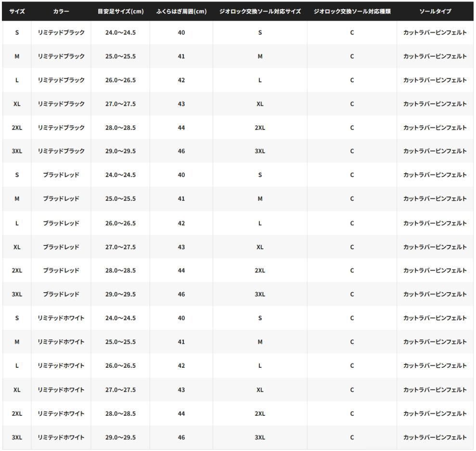Select ブラッドレッド color cell in M row
Screen dimensions: 476x451
(x=61, y=199)
